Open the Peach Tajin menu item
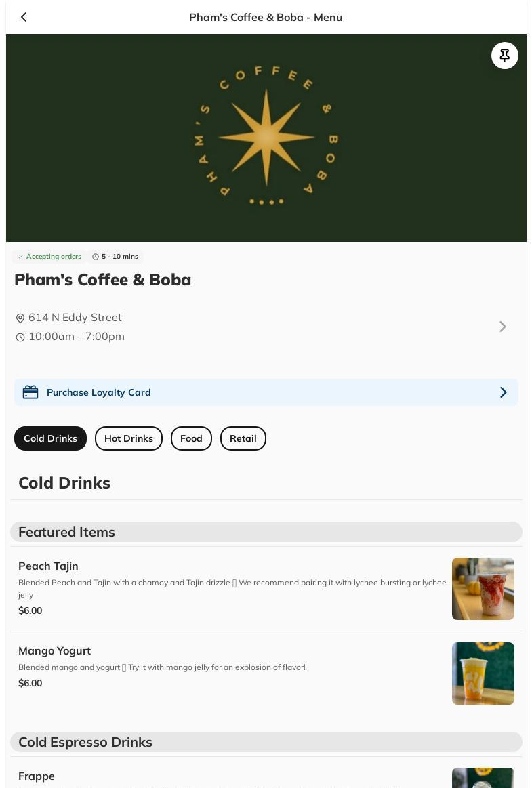Viewport: 532px width, 788px height. pyautogui.click(x=48, y=566)
